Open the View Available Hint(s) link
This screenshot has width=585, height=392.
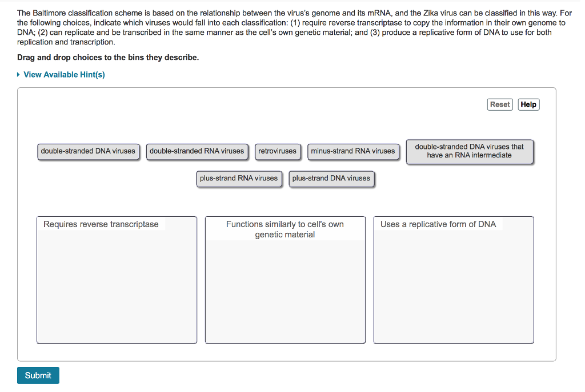(65, 74)
